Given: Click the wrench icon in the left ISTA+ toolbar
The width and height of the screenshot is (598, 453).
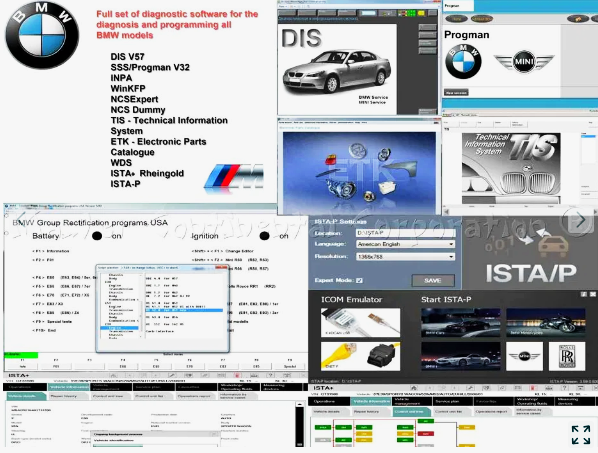Looking at the screenshot, I should tap(172, 376).
